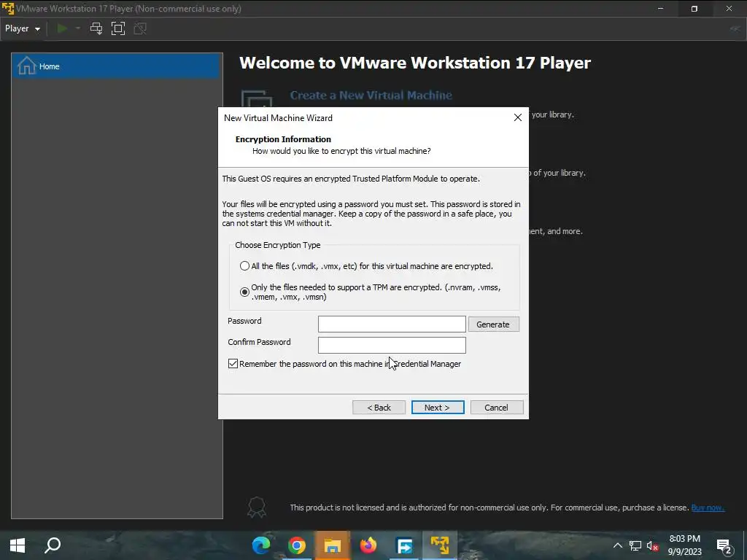This screenshot has width=747, height=560.
Task: Click the new virtual machine icon beside Create link
Action: pyautogui.click(x=258, y=98)
